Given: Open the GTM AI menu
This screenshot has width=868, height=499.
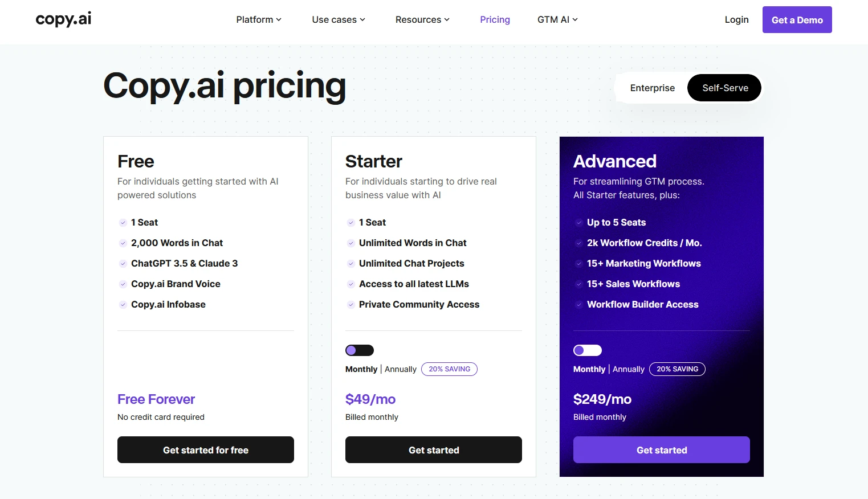Looking at the screenshot, I should tap(557, 19).
